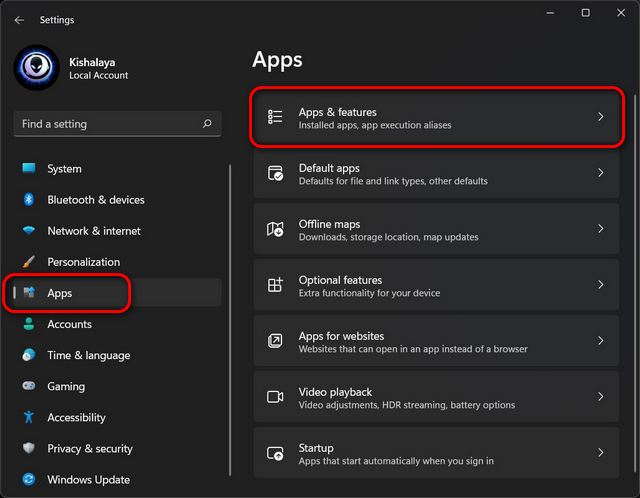Click the Apps sidebar icon
Viewport: 640px width, 498px height.
click(x=29, y=292)
